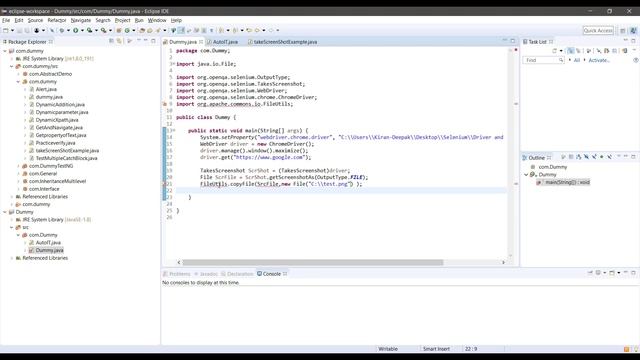
Task: Toggle Link with Editor in Package Explorer
Action: [x=119, y=41]
